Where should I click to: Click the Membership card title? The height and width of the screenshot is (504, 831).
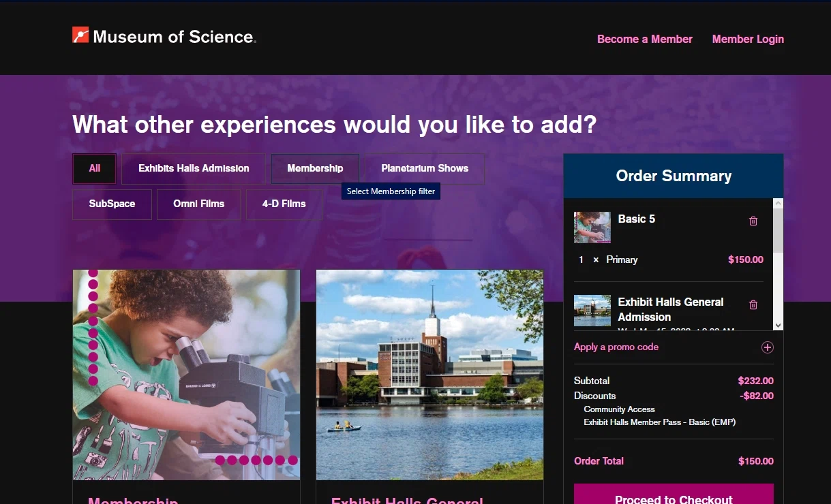point(133,500)
